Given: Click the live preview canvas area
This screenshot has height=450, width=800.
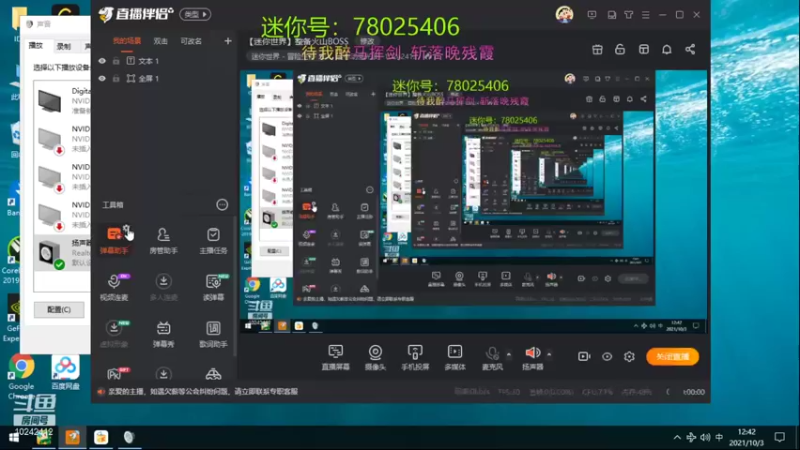Looking at the screenshot, I should [x=473, y=202].
